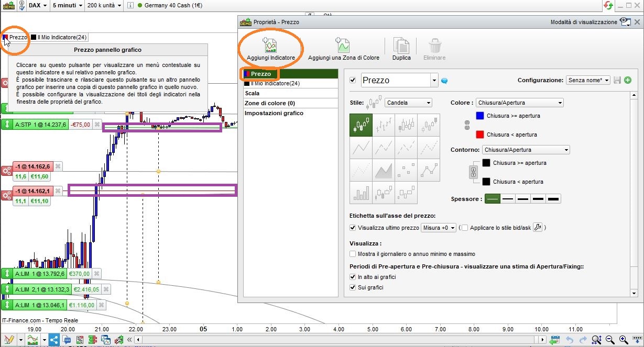Select the OHLC bar chart style tile
644x347 pixels.
click(384, 126)
